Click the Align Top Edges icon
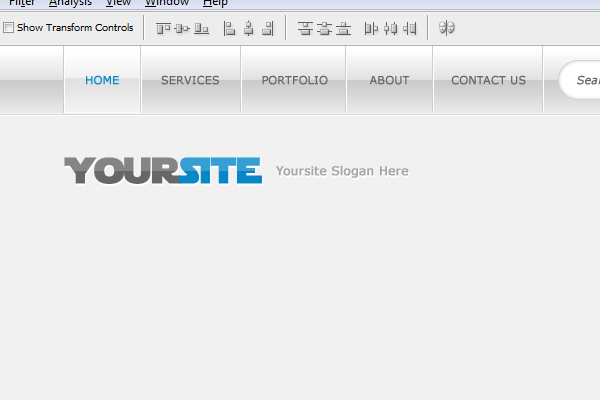The width and height of the screenshot is (600, 400). [x=163, y=28]
